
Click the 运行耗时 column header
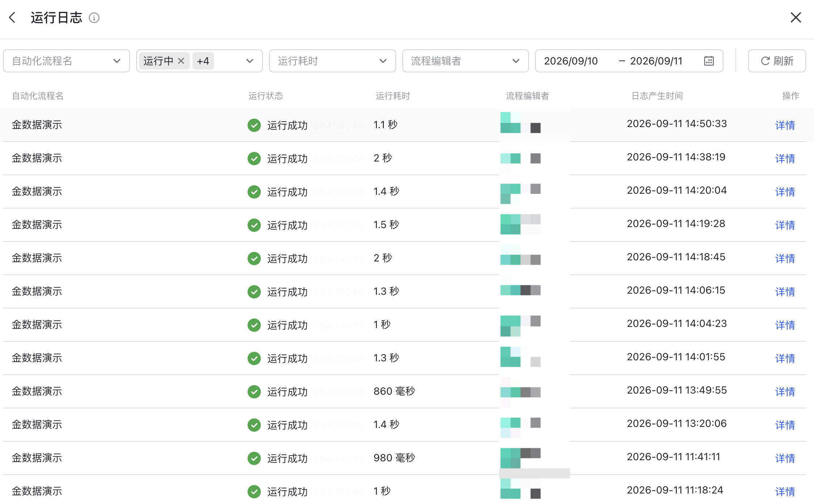click(x=393, y=96)
